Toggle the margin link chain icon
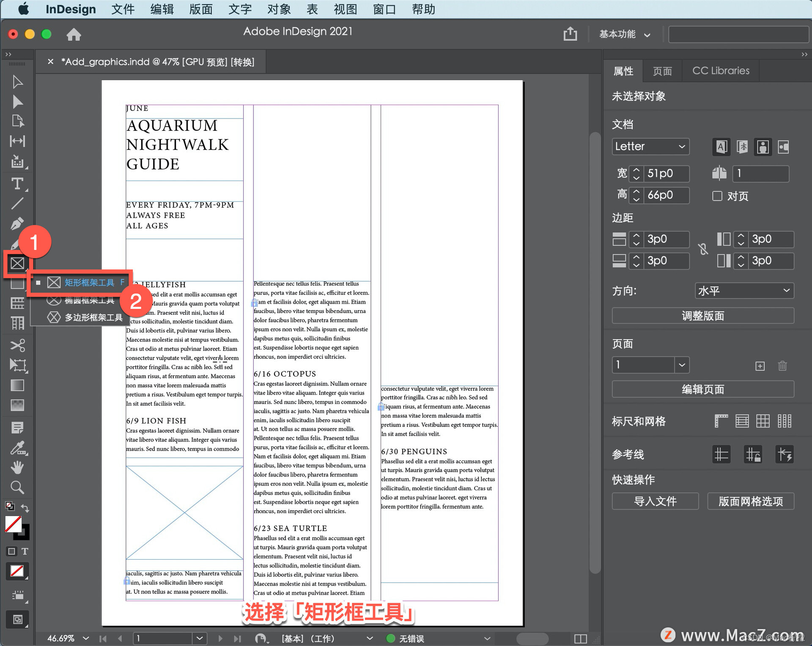Screen dimensions: 812x646 point(703,249)
